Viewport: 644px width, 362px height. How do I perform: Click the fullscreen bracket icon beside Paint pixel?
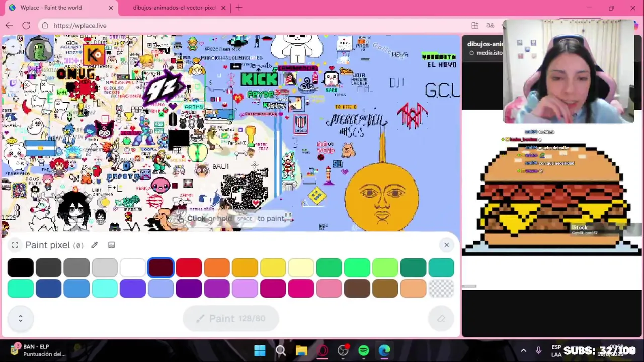(x=15, y=245)
